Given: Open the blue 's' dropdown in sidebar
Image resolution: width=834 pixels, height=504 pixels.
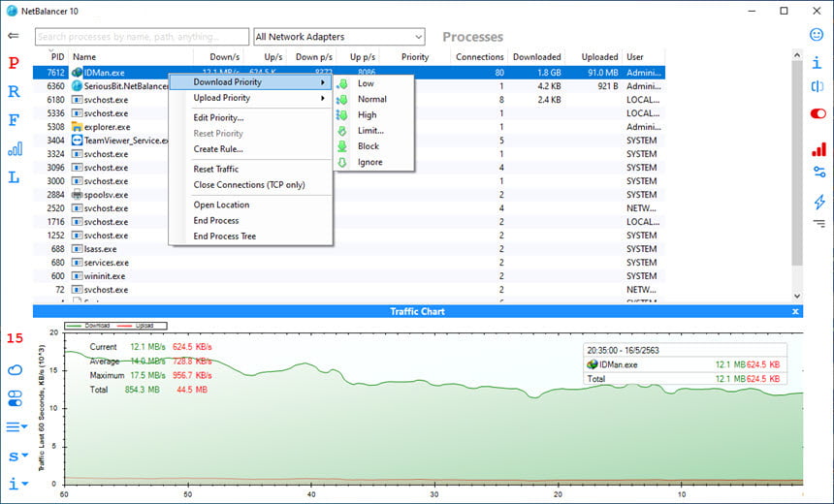Looking at the screenshot, I should [17, 457].
